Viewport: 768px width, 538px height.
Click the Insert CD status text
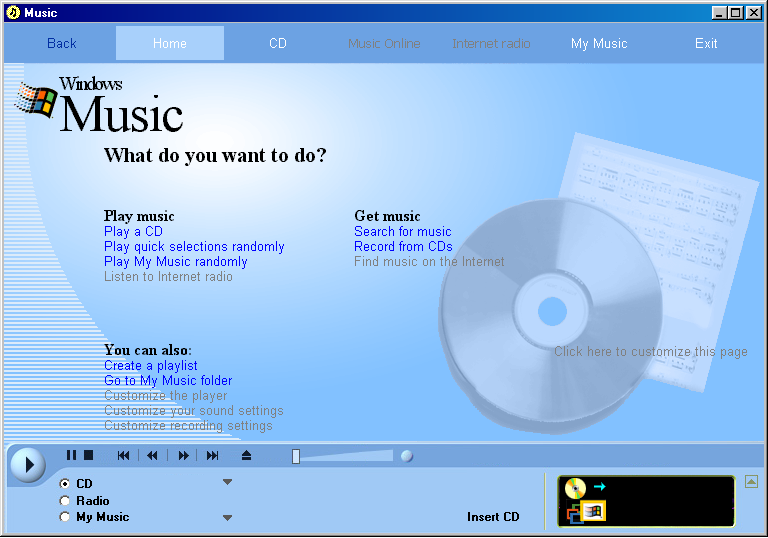point(493,517)
